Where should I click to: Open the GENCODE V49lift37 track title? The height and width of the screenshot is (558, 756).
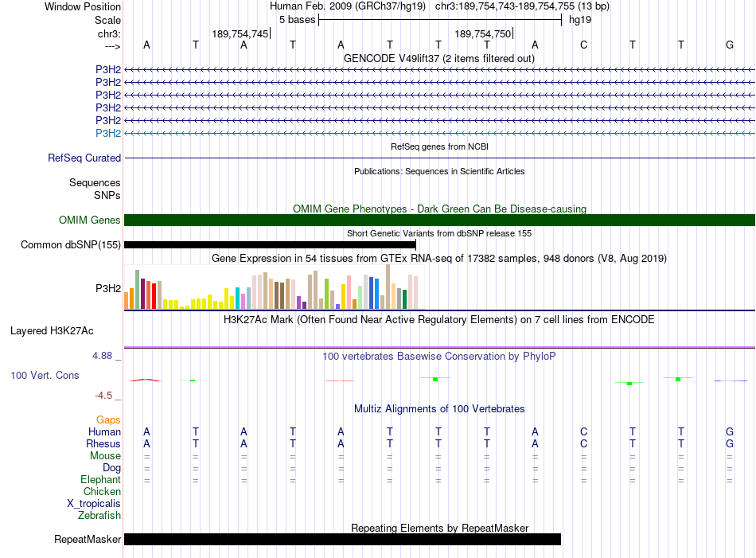click(x=438, y=58)
